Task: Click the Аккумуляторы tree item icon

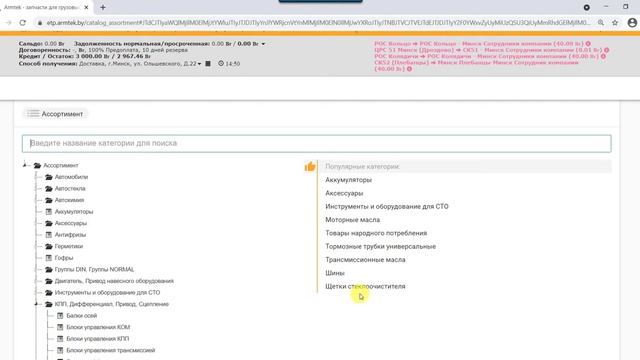Action: point(49,211)
